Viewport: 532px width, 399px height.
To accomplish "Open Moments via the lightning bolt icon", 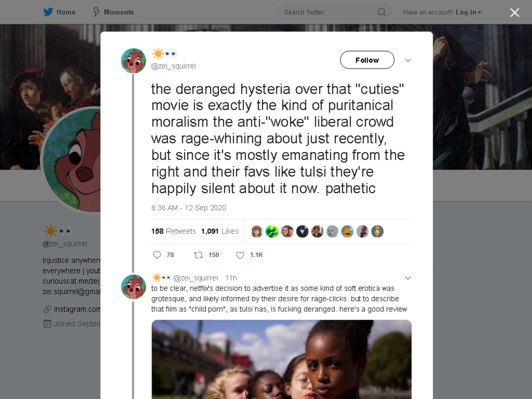I will pos(96,12).
